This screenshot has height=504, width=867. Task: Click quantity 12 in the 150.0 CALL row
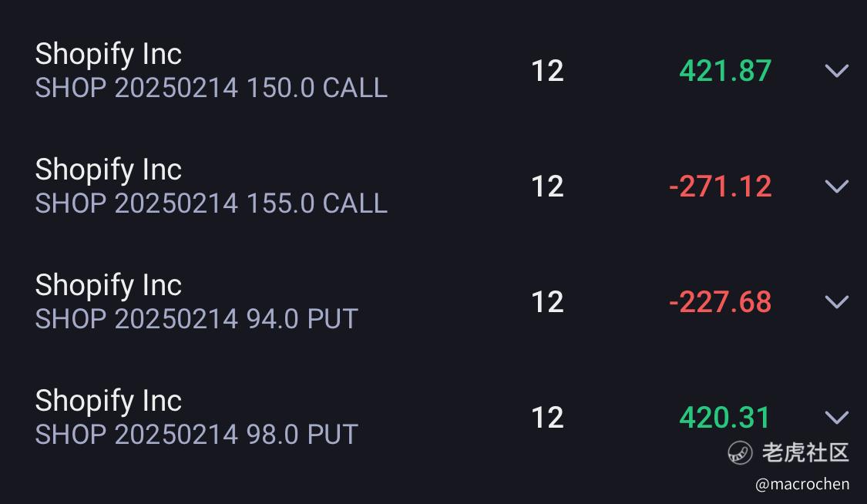point(547,72)
